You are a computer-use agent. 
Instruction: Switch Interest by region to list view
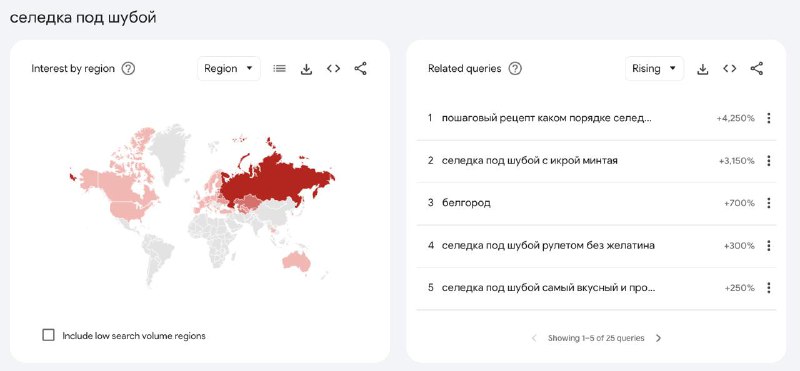click(279, 68)
